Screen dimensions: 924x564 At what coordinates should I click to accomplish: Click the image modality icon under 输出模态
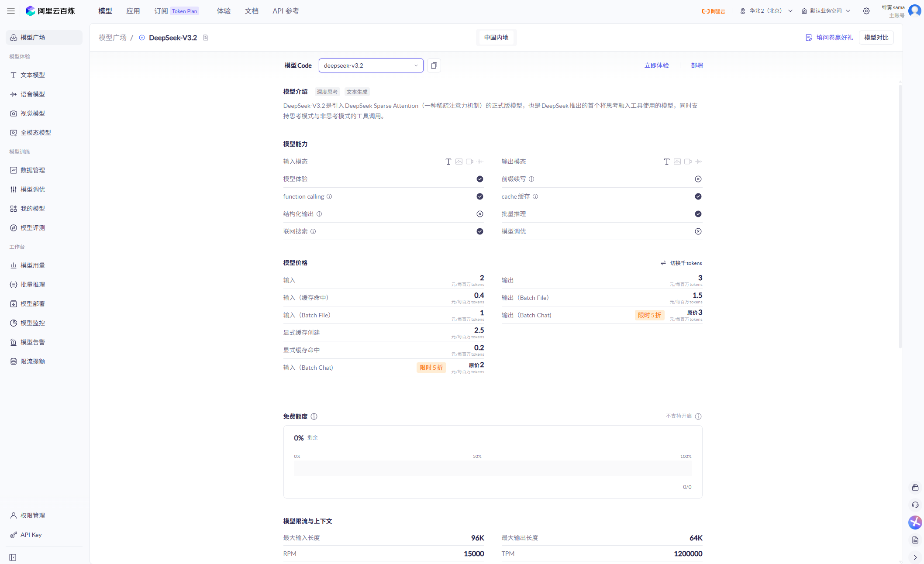(x=677, y=162)
